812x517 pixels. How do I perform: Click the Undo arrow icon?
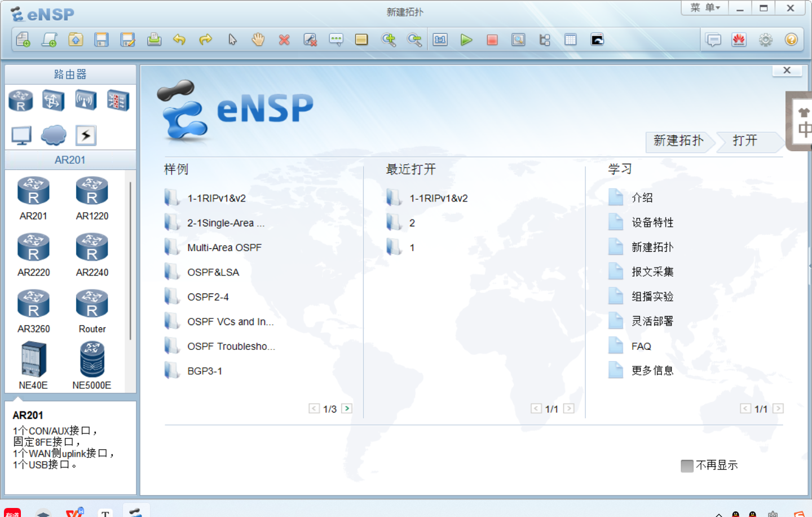[x=179, y=40]
